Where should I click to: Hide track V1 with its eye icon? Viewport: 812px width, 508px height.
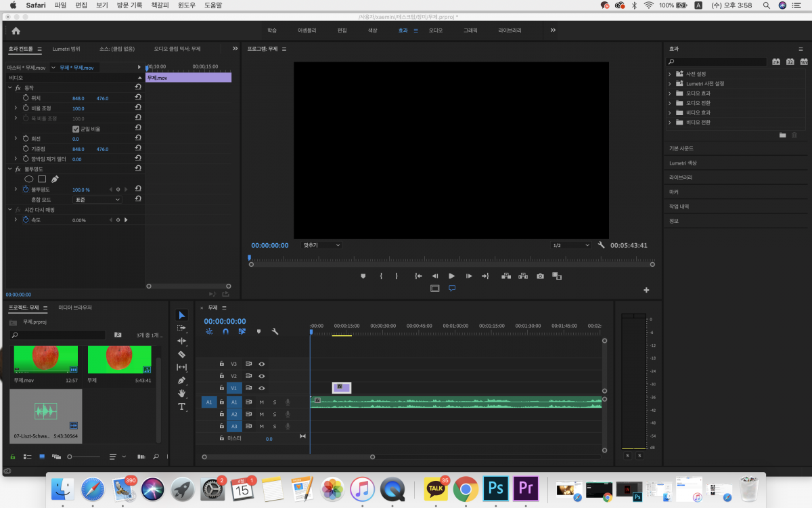click(x=262, y=388)
